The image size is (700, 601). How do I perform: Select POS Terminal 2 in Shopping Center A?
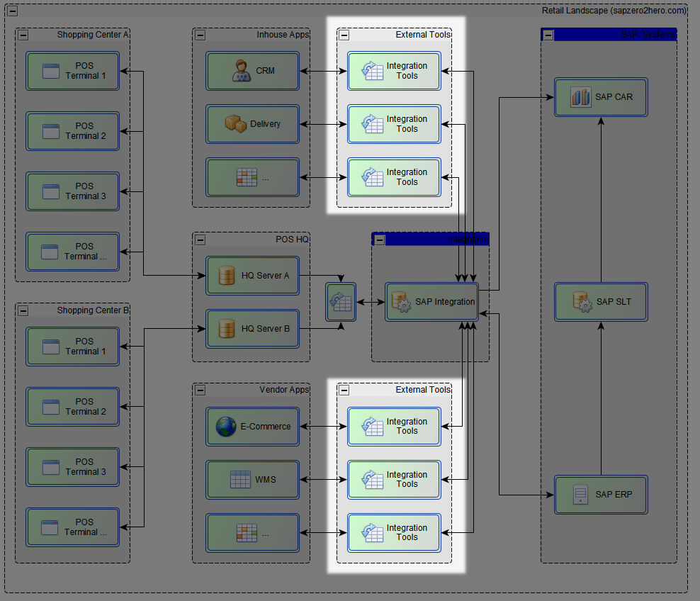(x=72, y=131)
